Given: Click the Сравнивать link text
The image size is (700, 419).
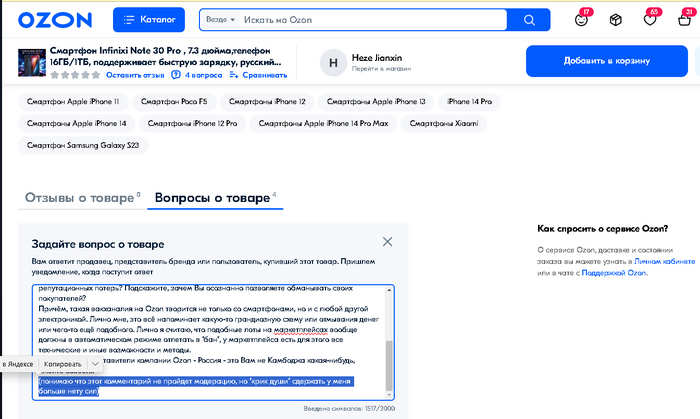Looking at the screenshot, I should click(265, 75).
